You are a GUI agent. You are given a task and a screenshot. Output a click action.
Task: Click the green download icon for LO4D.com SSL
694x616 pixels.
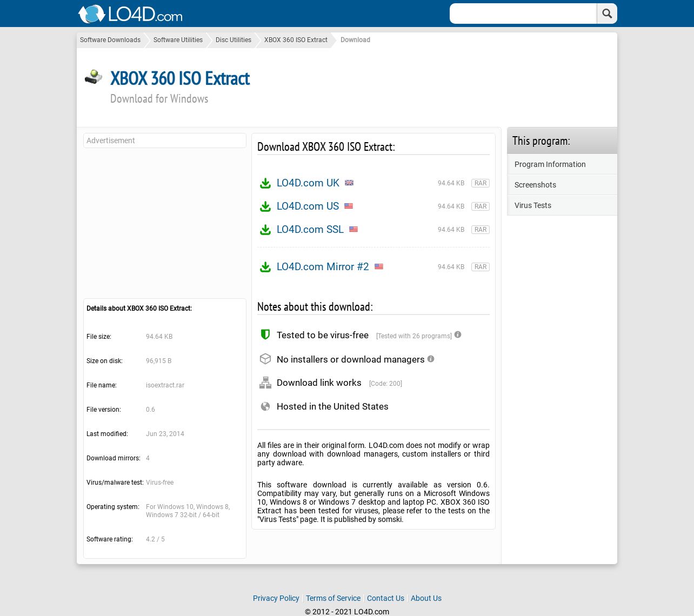tap(265, 230)
